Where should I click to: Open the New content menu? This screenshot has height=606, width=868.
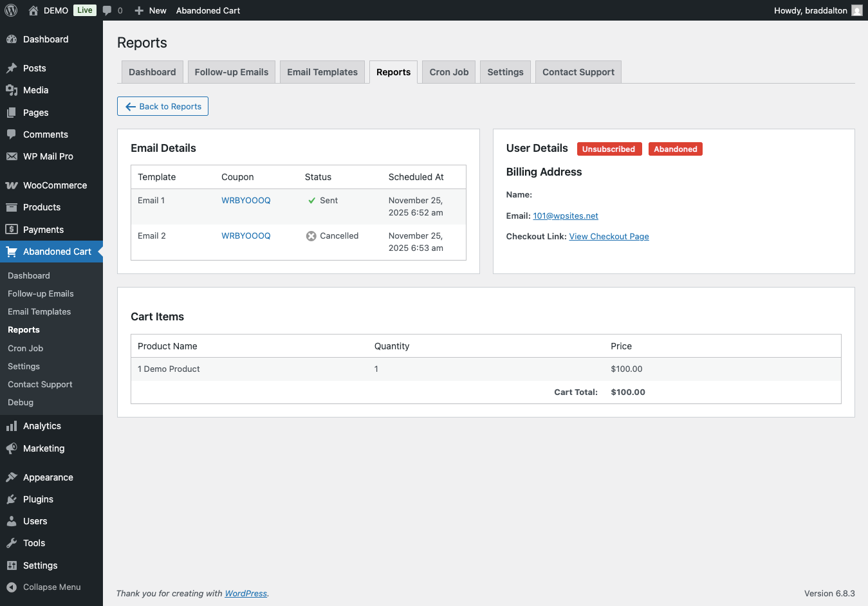point(151,10)
